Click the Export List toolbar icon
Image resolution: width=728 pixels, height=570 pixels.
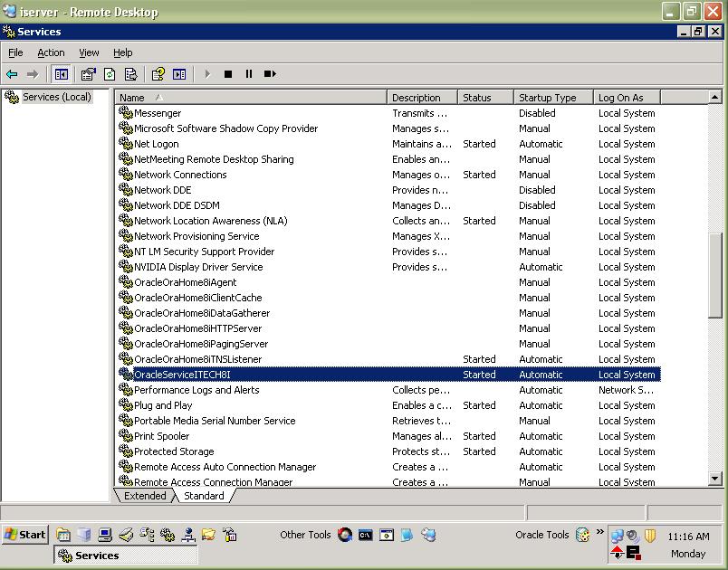click(x=131, y=74)
